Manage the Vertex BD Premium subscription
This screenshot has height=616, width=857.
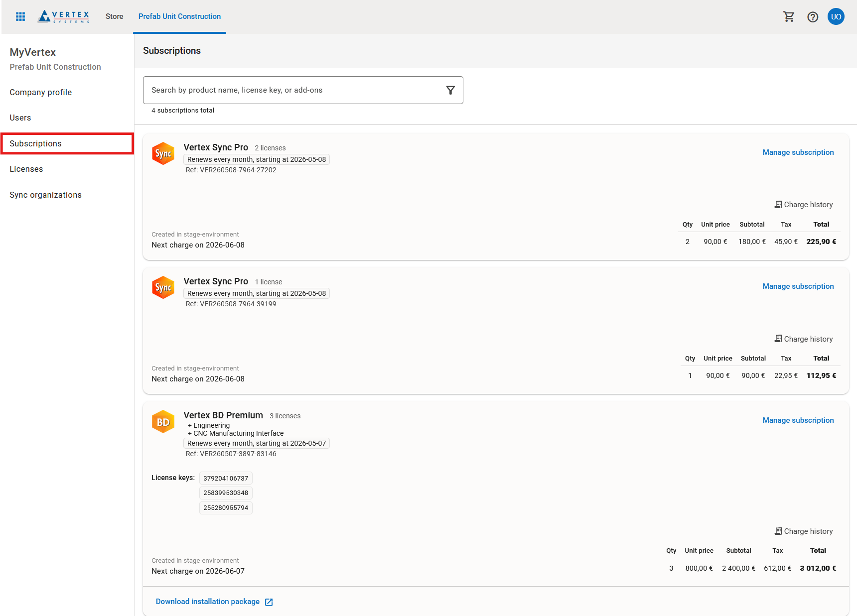tap(798, 420)
